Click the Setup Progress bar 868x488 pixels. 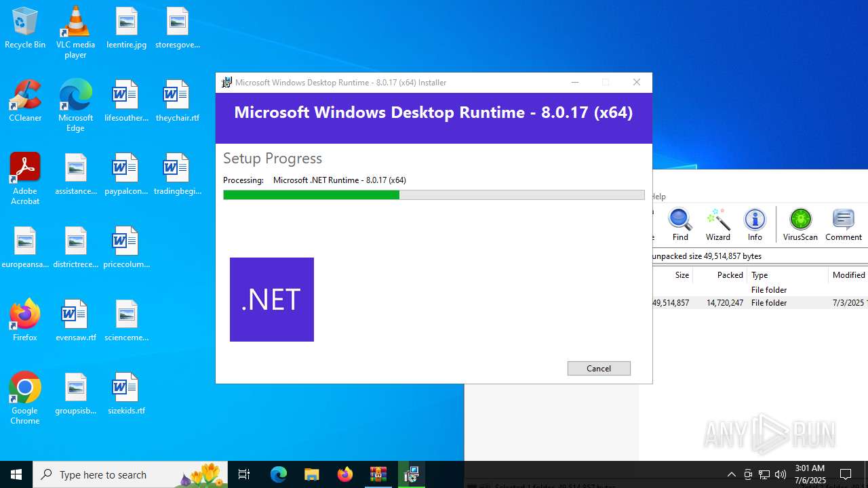[434, 195]
